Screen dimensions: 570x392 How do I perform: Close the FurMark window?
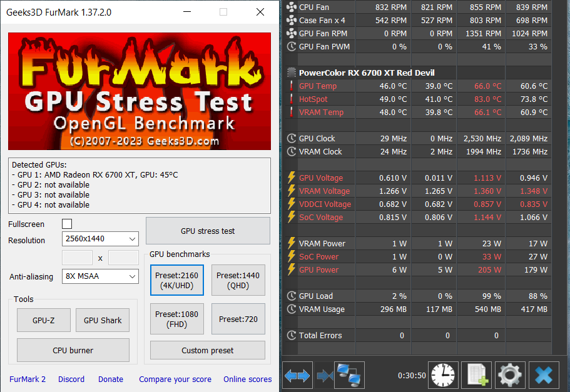click(x=260, y=12)
